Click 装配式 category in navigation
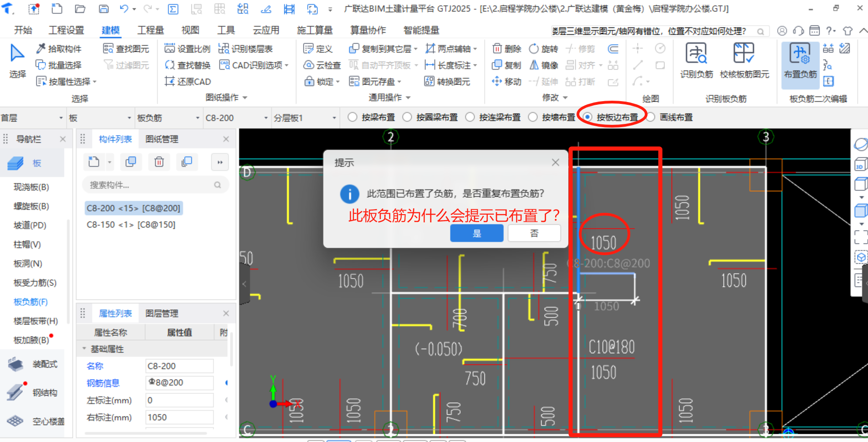The height and width of the screenshot is (442, 868). pyautogui.click(x=33, y=364)
